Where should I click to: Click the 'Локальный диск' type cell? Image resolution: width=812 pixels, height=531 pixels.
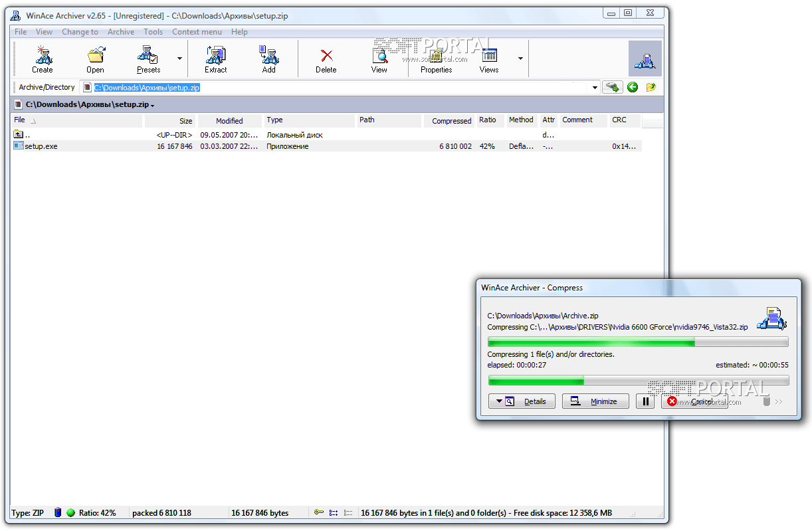tap(294, 135)
